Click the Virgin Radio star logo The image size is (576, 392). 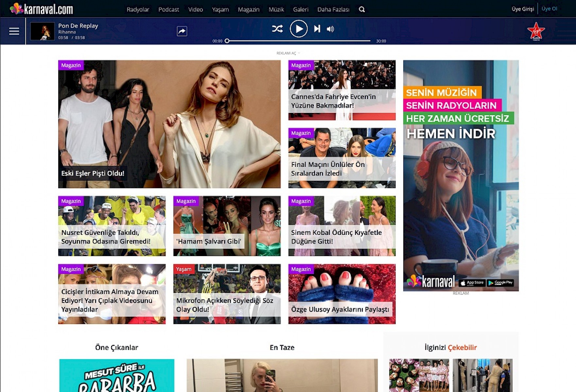tap(536, 31)
